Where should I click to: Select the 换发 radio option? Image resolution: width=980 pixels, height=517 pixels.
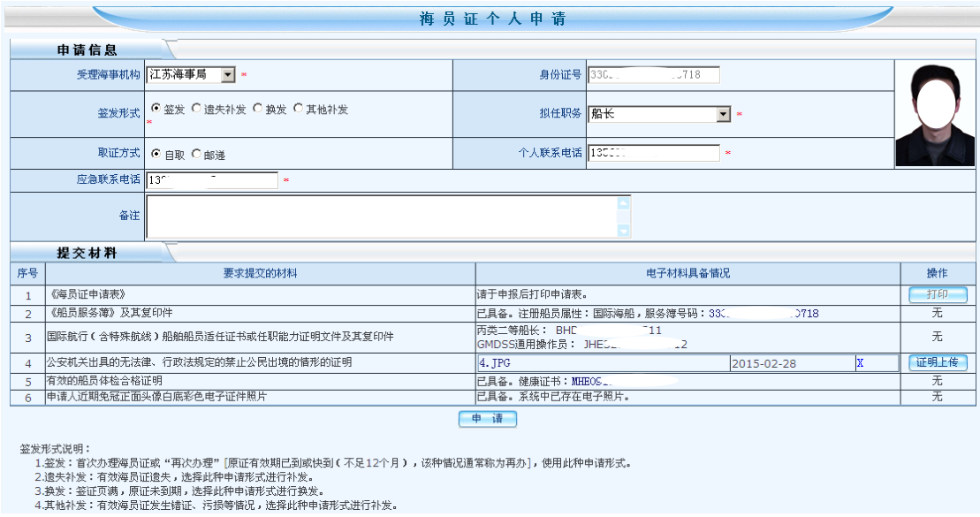click(x=258, y=109)
